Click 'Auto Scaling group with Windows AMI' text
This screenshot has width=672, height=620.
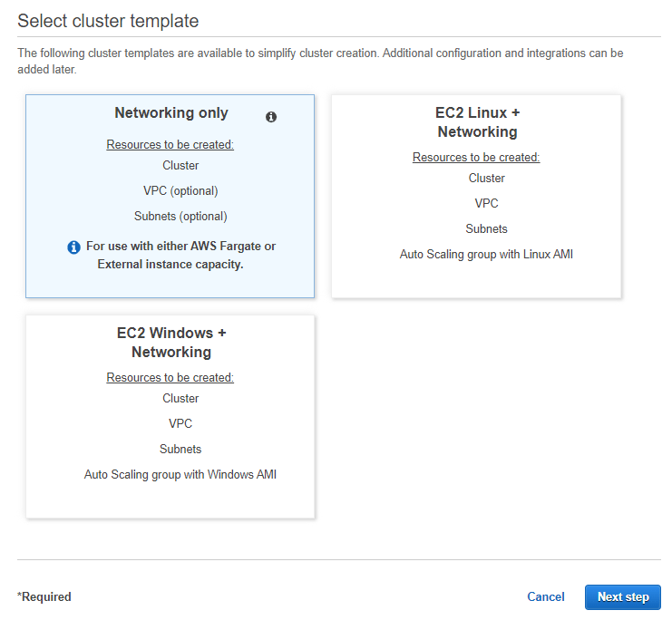pyautogui.click(x=180, y=475)
